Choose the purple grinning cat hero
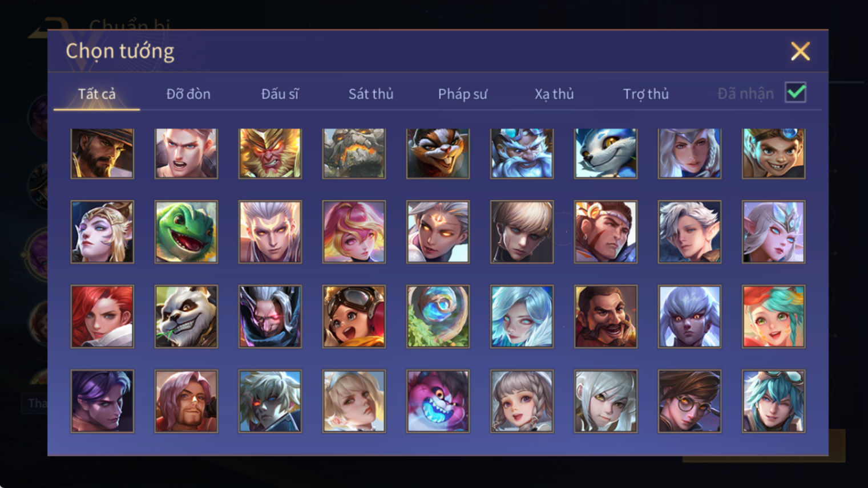The image size is (868, 488). coord(438,401)
